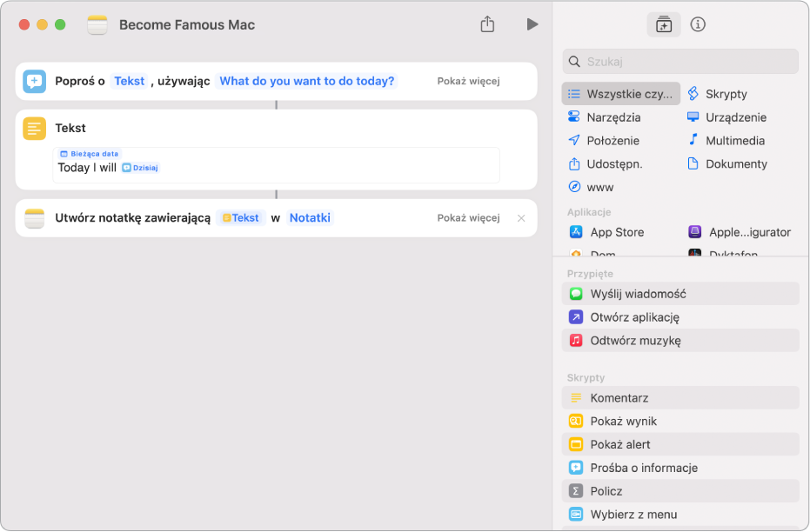Show shortcut details via the info icon
810x532 pixels.
[698, 25]
